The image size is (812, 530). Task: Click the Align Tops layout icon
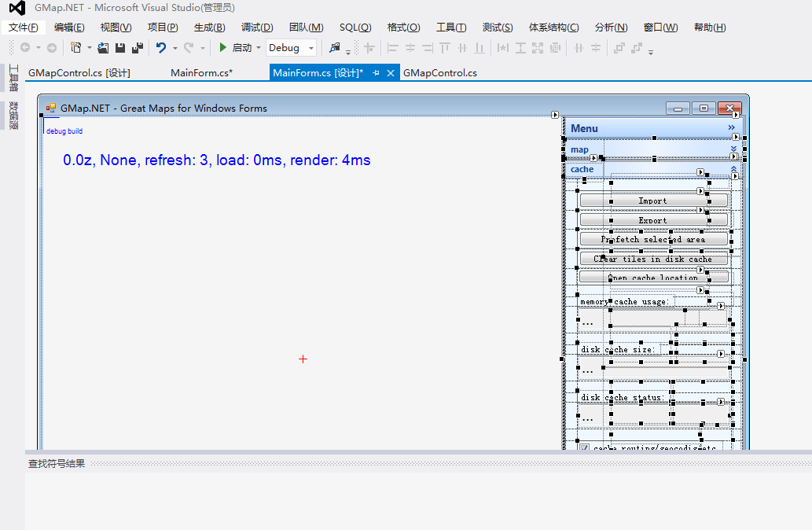(445, 48)
